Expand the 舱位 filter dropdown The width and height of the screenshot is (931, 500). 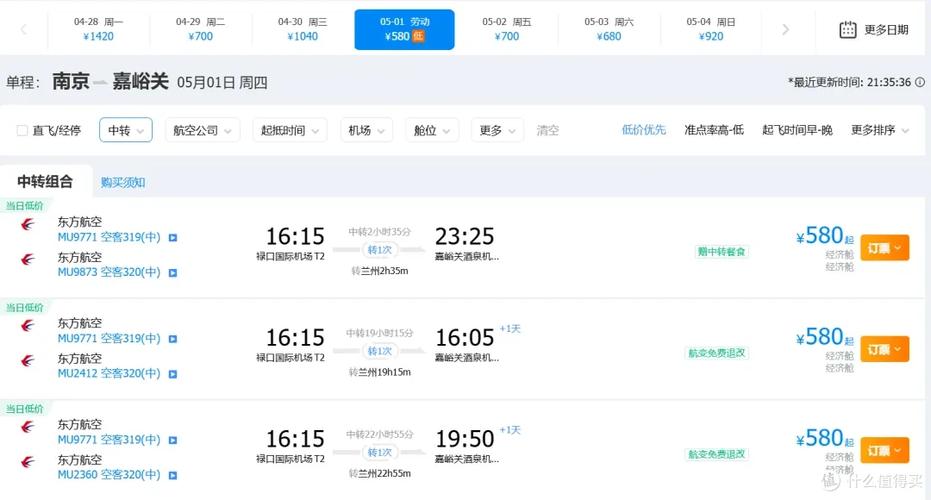[432, 130]
